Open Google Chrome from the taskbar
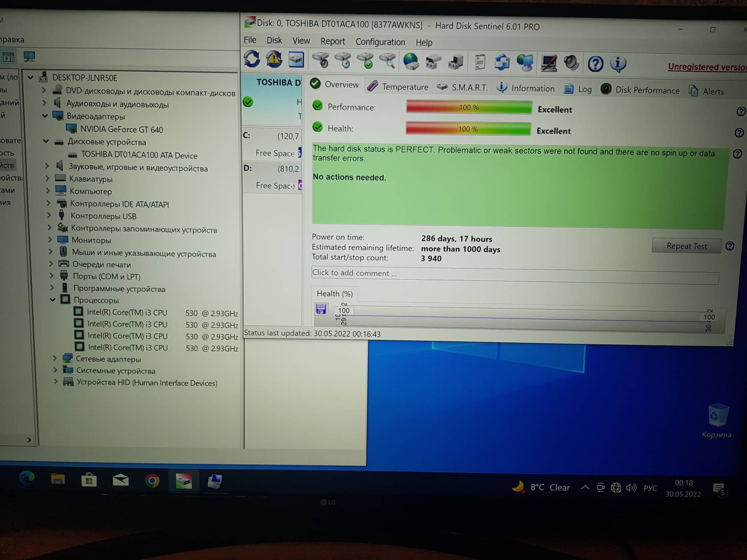 pyautogui.click(x=152, y=481)
